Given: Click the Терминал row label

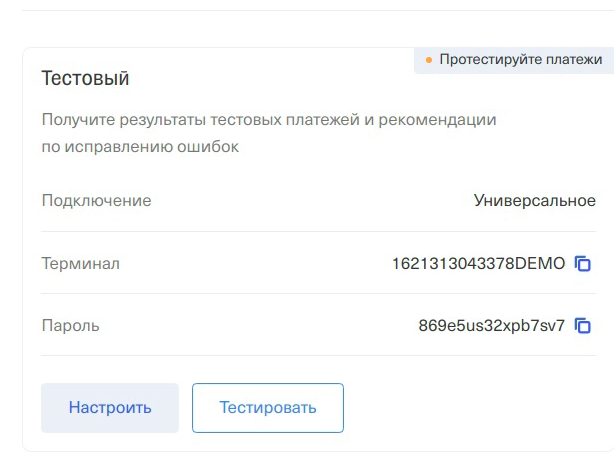Looking at the screenshot, I should coord(81,264).
